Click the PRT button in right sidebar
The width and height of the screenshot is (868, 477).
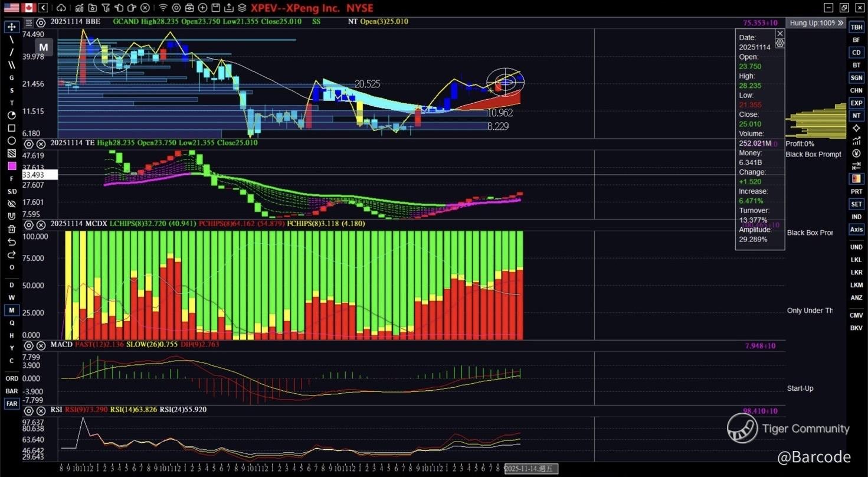tap(856, 191)
